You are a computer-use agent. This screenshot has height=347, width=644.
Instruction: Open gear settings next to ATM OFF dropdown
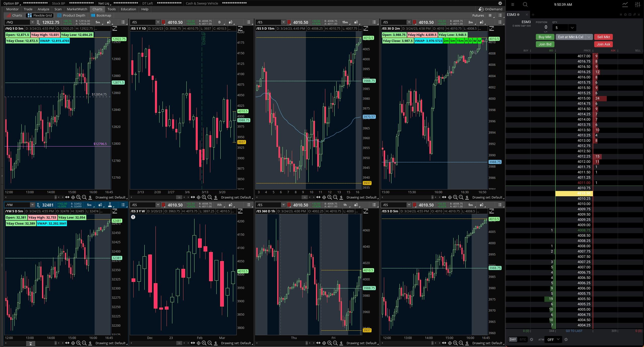click(566, 339)
